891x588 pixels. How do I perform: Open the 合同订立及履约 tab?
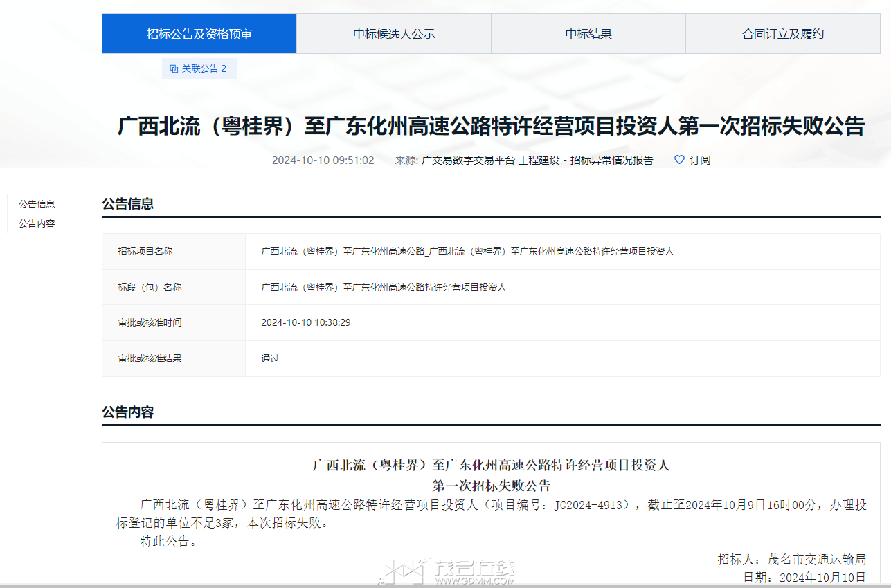783,34
